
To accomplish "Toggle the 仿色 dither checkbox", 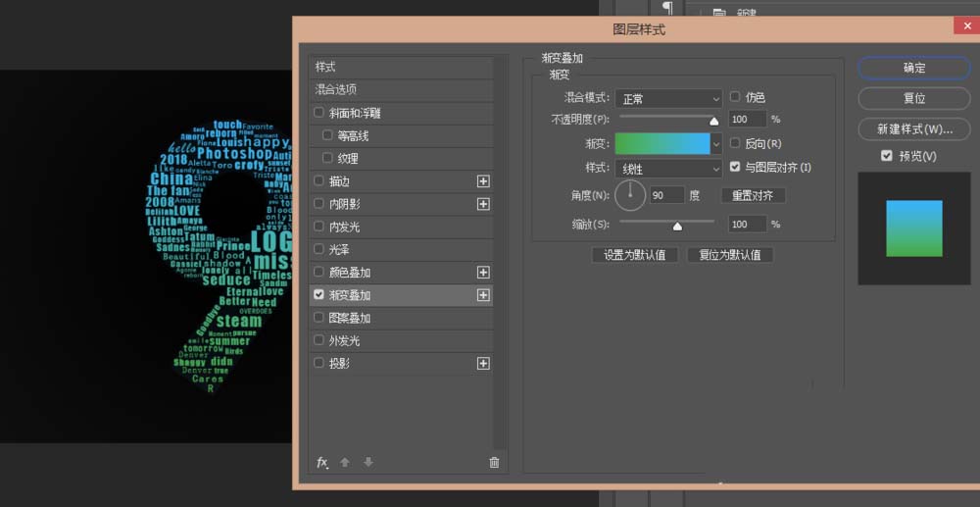I will point(735,97).
